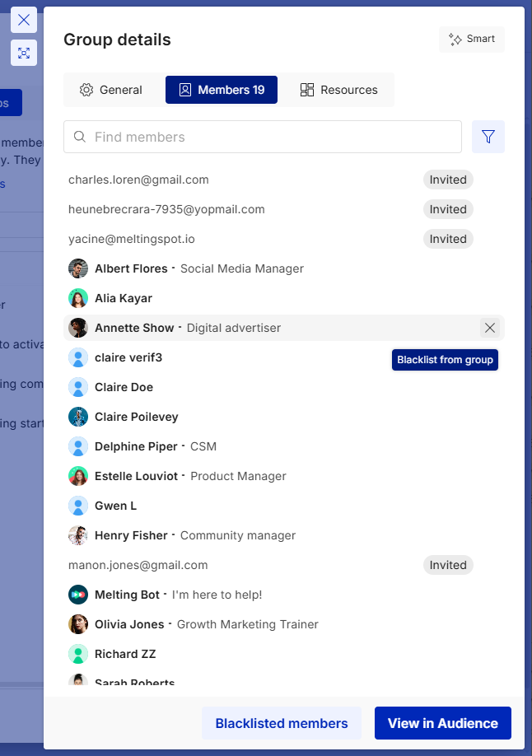The width and height of the screenshot is (532, 756).
Task: Remove Annette Show using X icon
Action: [490, 328]
